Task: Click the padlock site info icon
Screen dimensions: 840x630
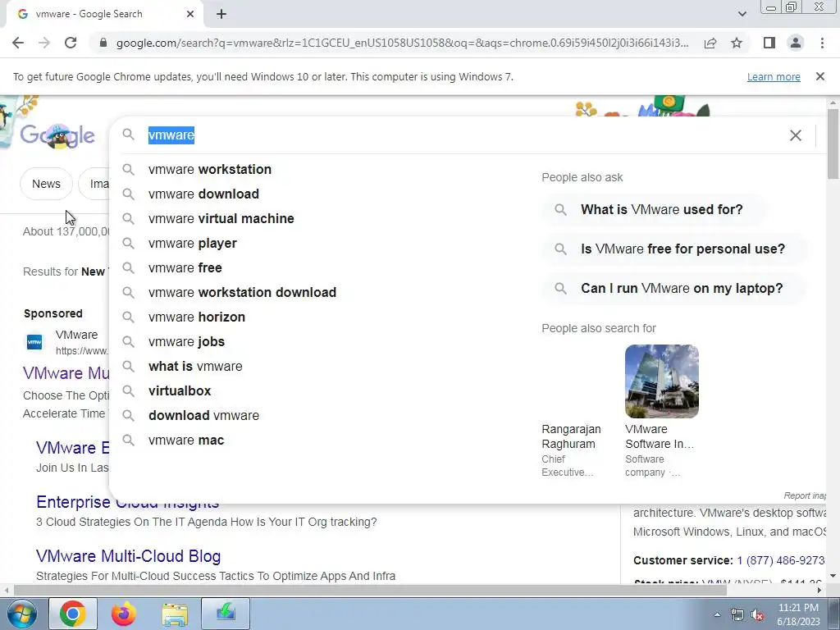Action: pyautogui.click(x=103, y=43)
